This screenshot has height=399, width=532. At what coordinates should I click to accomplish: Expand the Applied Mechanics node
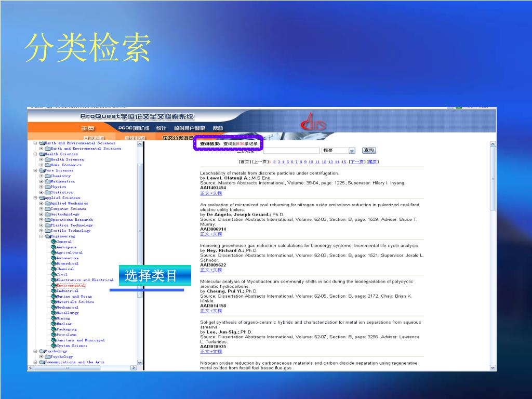coord(41,203)
